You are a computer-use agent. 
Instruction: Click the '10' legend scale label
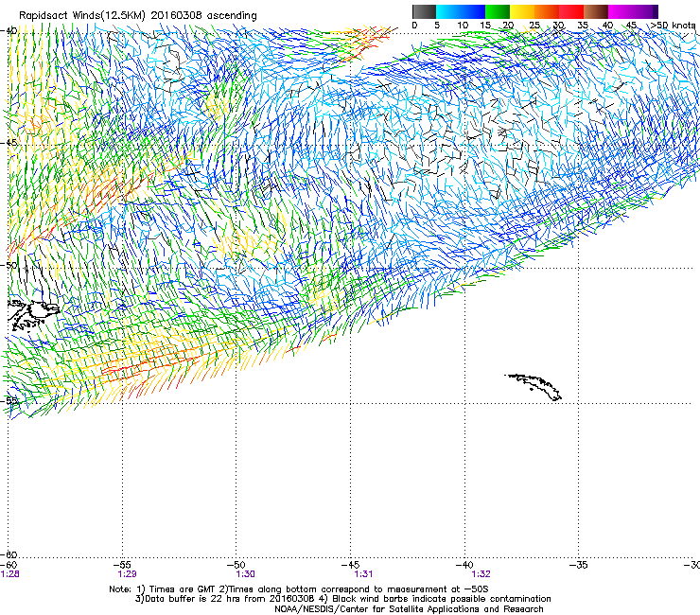coord(463,26)
